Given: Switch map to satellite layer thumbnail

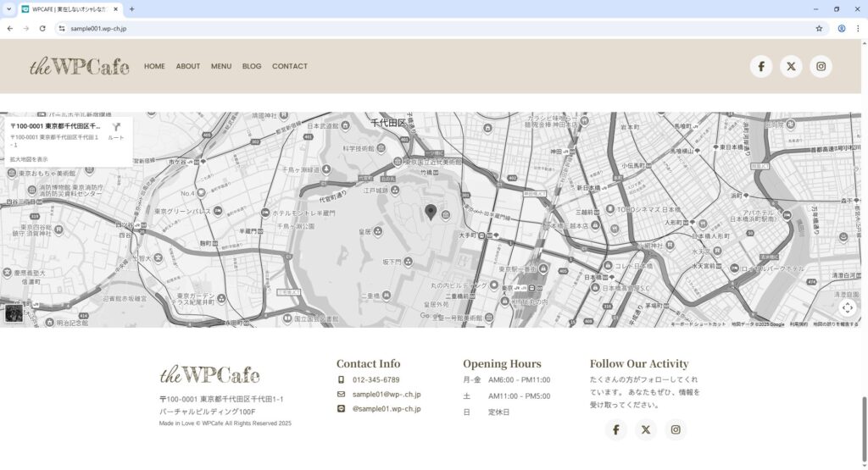Looking at the screenshot, I should [x=14, y=313].
